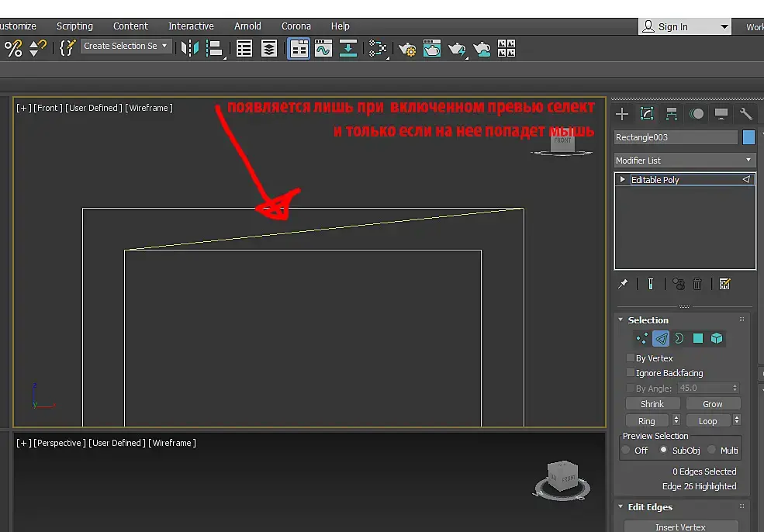Enable the By Angle checkbox
This screenshot has height=532, width=764.
tap(631, 389)
